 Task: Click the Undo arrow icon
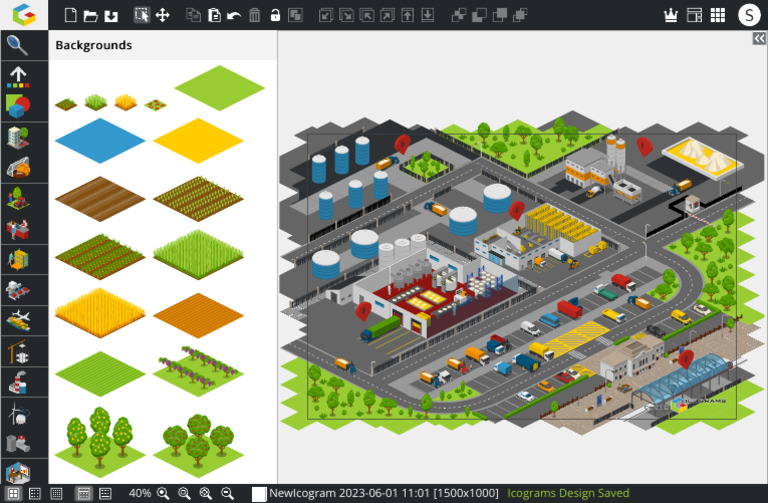point(234,15)
